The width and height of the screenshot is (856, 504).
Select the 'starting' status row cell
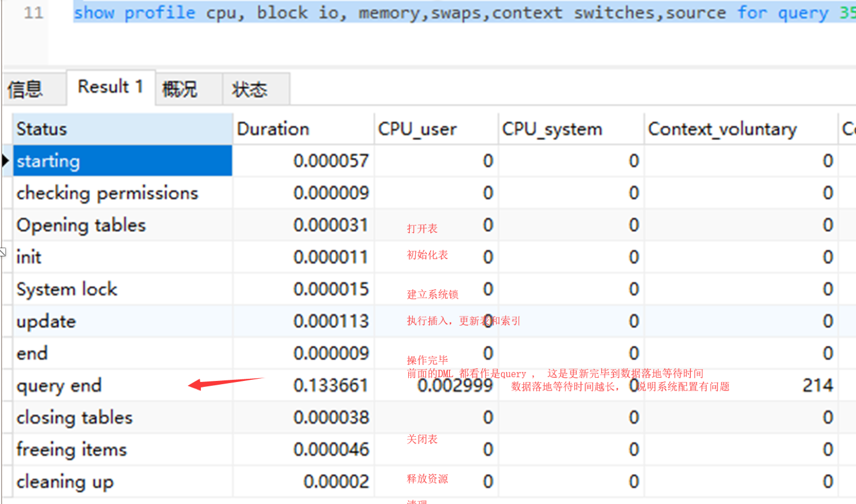(x=123, y=161)
